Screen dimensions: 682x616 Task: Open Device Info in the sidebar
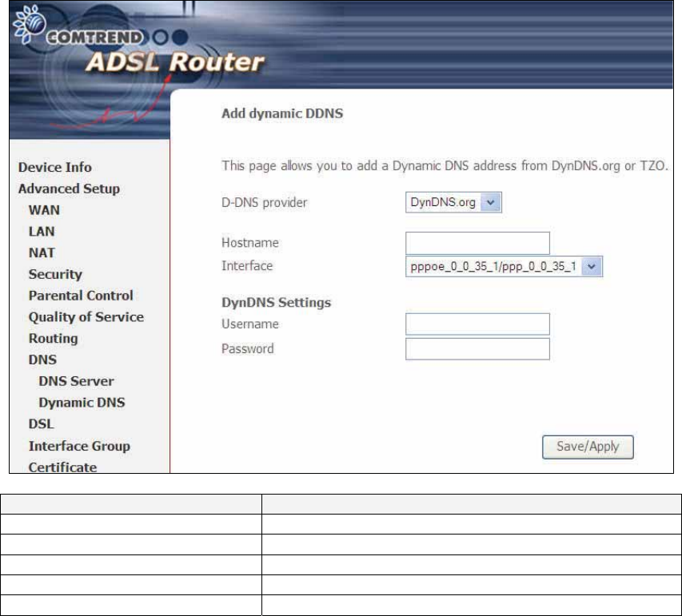(55, 167)
